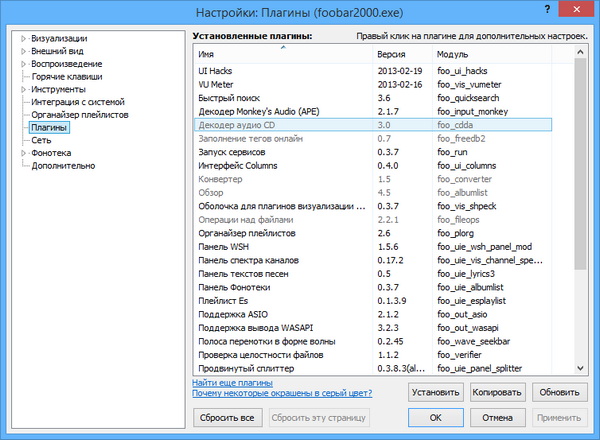
Task: Select the Декодер аудио CD row
Action: pyautogui.click(x=373, y=125)
